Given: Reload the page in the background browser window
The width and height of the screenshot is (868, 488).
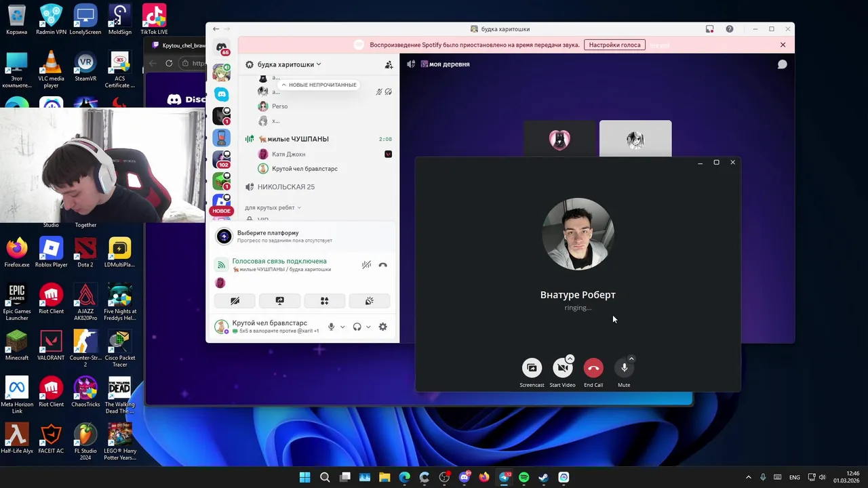Looking at the screenshot, I should (169, 63).
